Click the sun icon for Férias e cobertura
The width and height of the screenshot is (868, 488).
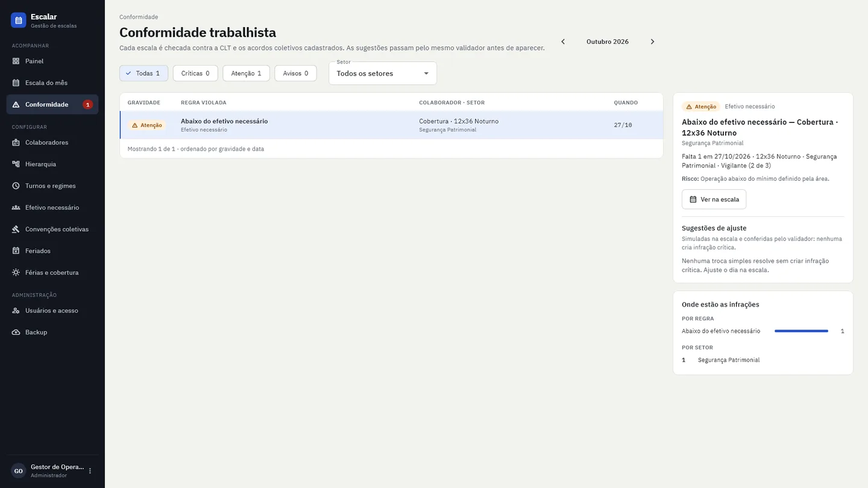(16, 272)
